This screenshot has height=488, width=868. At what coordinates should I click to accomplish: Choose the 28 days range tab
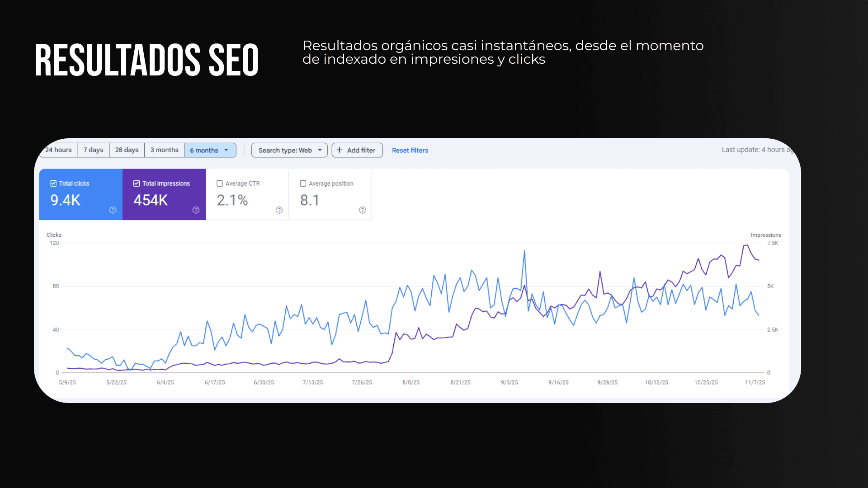[x=127, y=150]
